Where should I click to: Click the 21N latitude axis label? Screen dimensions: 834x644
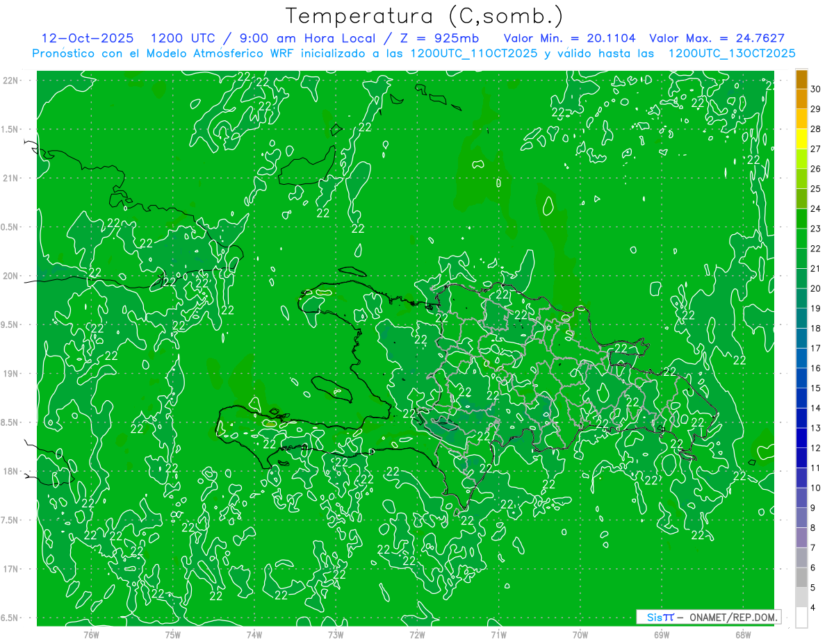(10, 179)
